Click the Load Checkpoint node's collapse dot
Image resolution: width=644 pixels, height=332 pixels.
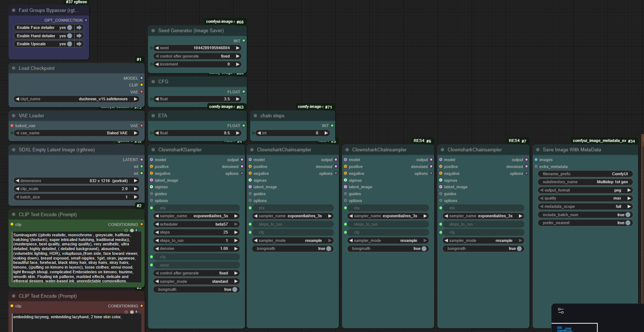point(14,68)
